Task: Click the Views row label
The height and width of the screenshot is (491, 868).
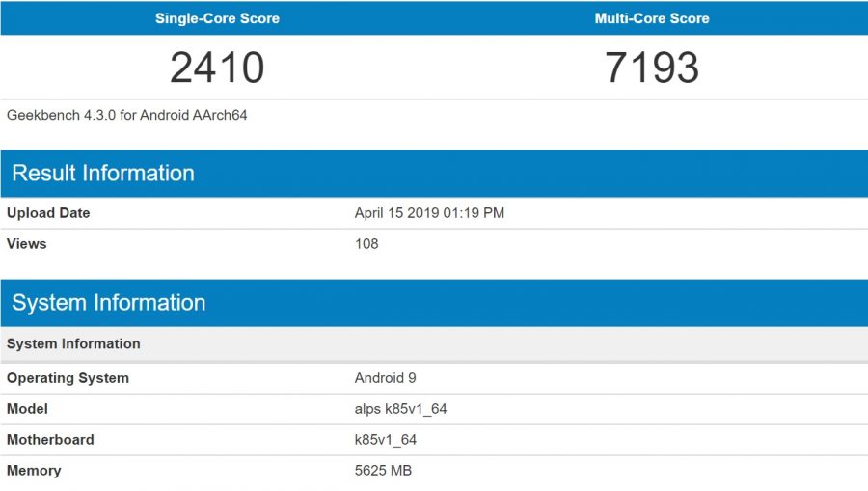Action: 27,244
